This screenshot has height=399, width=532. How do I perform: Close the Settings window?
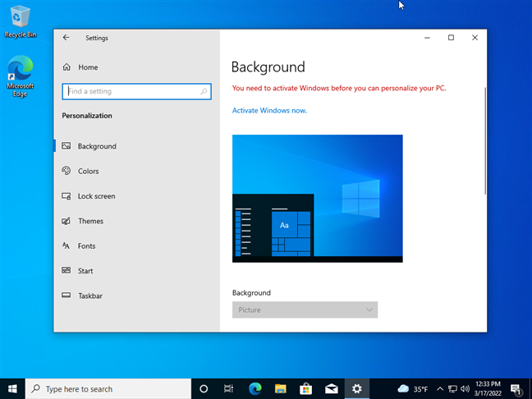coord(475,38)
